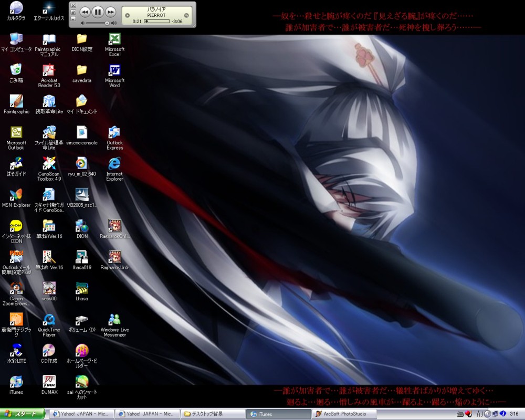Select the Ragnarok Urdr icon
The height and width of the screenshot is (420, 525).
coord(114,260)
